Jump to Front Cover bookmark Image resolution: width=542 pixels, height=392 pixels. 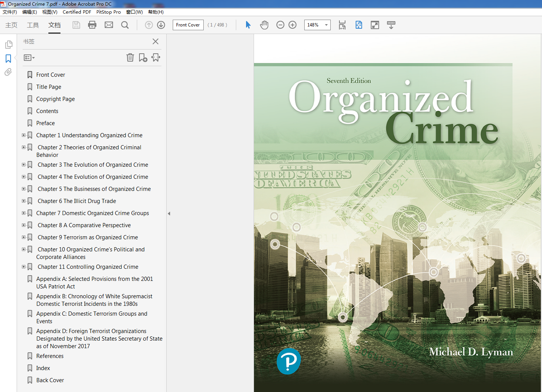[x=51, y=75]
